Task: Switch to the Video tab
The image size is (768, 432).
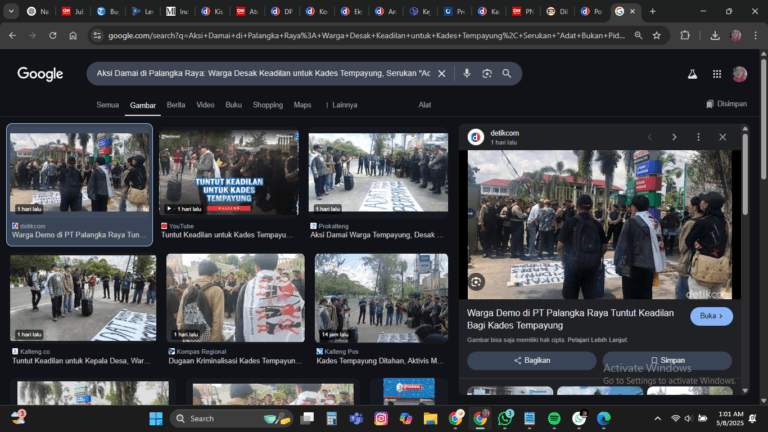Action: pos(205,105)
